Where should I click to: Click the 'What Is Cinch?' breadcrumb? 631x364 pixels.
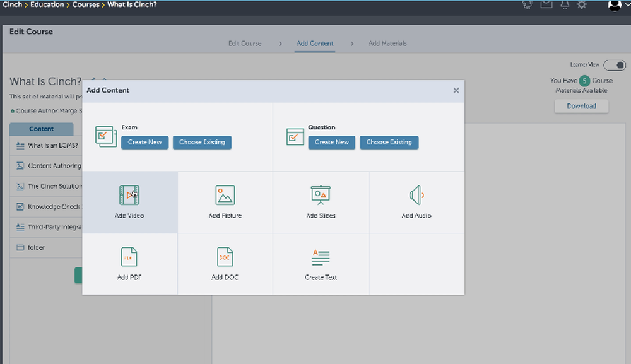pos(132,4)
